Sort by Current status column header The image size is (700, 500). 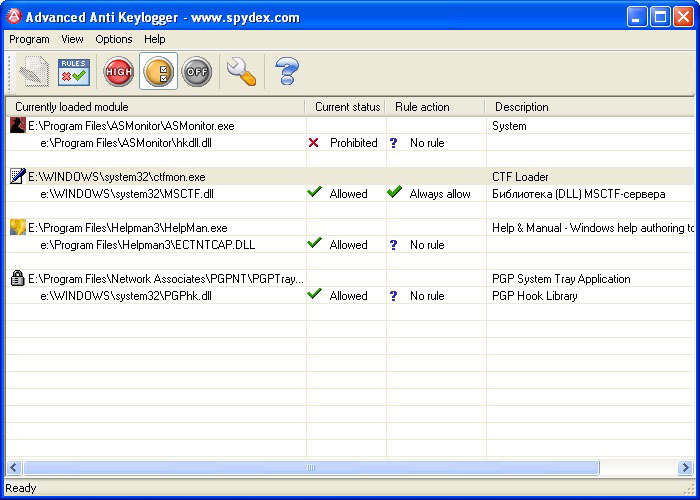pyautogui.click(x=346, y=107)
